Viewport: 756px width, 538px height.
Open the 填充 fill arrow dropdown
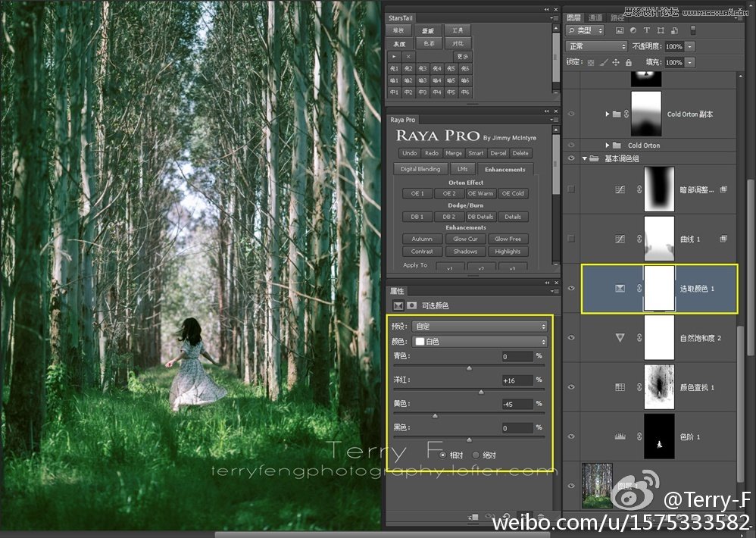click(x=690, y=62)
